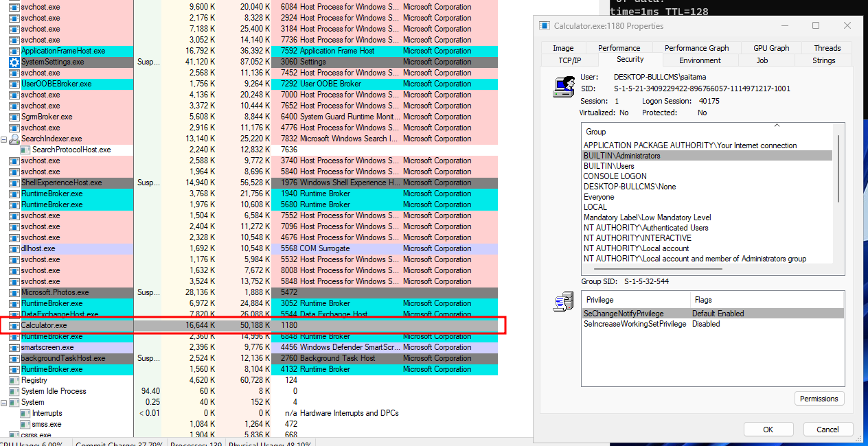Viewport: 868px width, 446px height.
Task: Select the SeIncreaseWorkingSetPrivilege row
Action: [x=712, y=324]
